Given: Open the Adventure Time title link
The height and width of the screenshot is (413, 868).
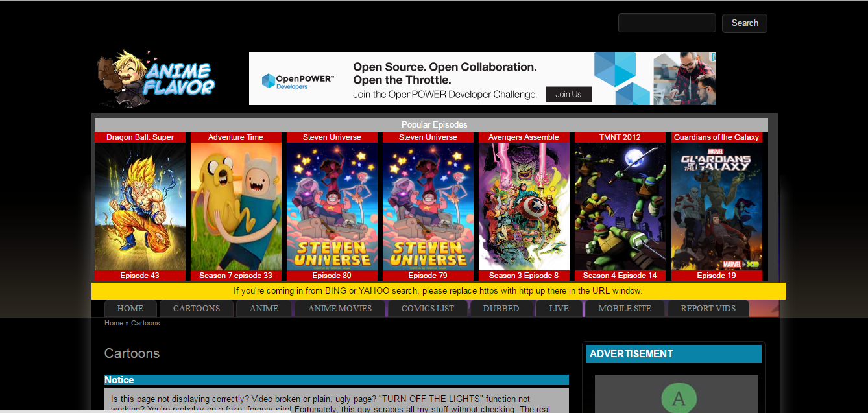Looking at the screenshot, I should tap(236, 137).
